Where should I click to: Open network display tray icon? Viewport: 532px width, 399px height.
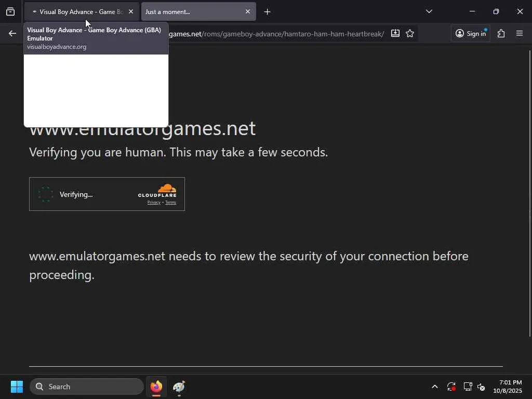(x=468, y=387)
